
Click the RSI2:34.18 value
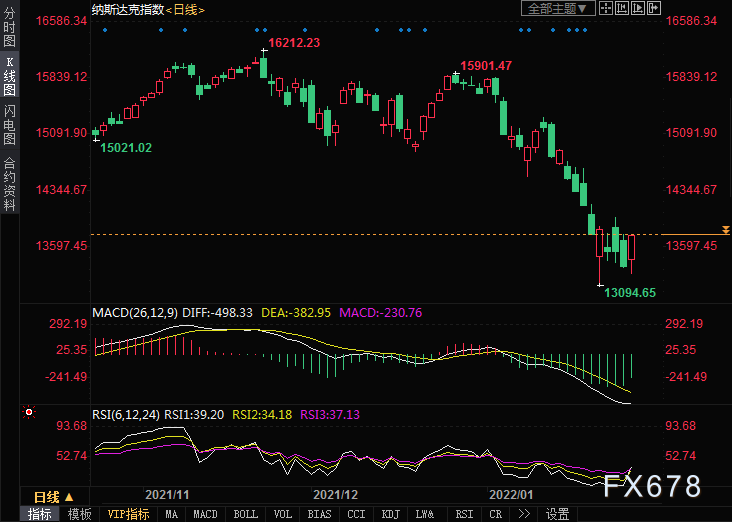pos(262,415)
